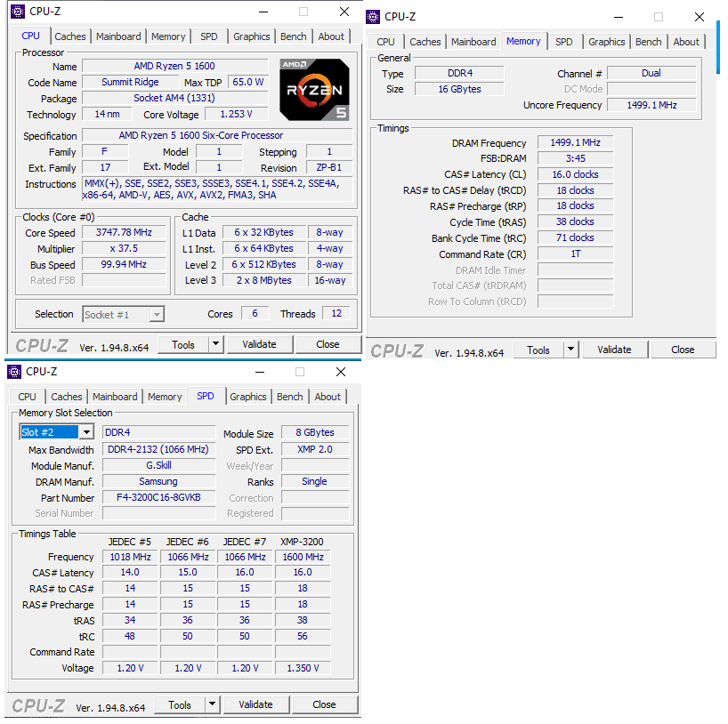
Task: Close the Memory window with X
Action: click(700, 17)
